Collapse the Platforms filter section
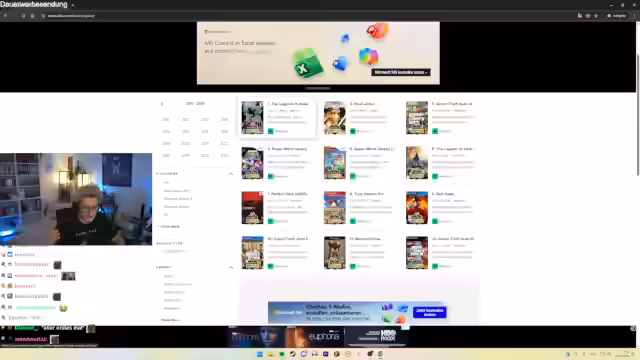 pos(231,174)
